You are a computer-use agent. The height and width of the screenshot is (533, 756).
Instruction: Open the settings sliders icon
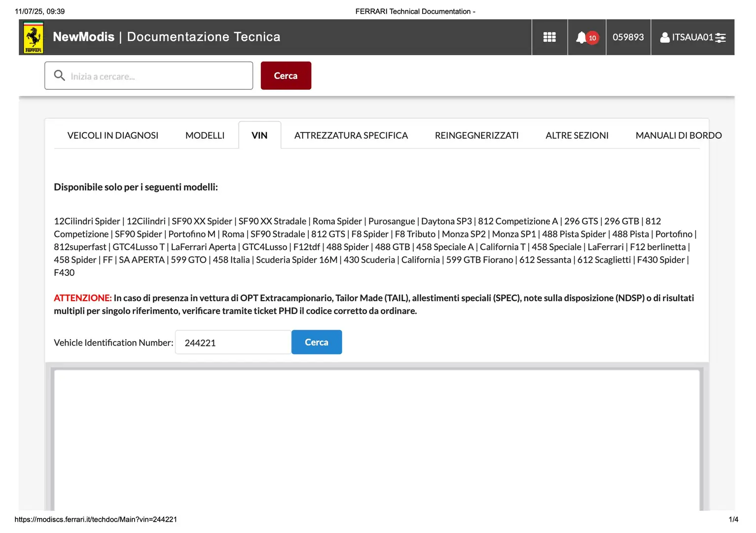click(720, 38)
